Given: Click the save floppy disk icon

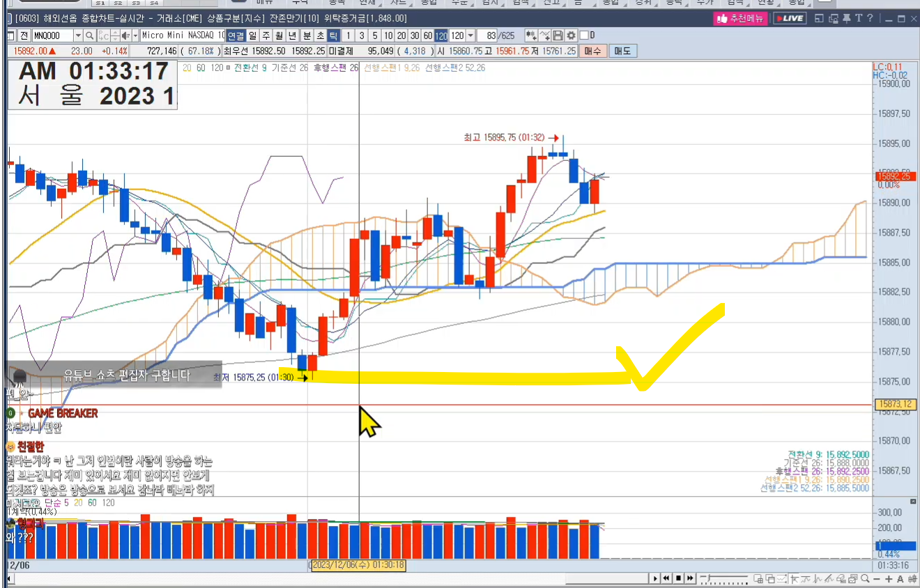Looking at the screenshot, I should pyautogui.click(x=558, y=36).
